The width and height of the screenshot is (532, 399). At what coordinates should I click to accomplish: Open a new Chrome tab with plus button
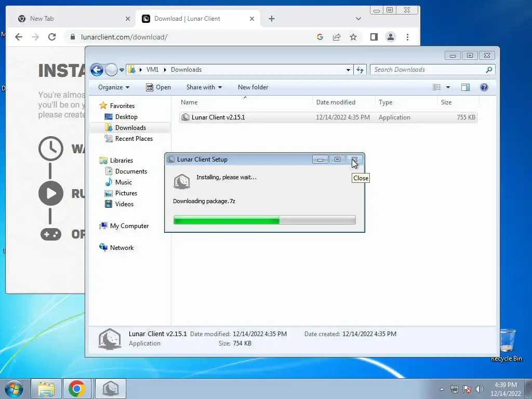[271, 19]
